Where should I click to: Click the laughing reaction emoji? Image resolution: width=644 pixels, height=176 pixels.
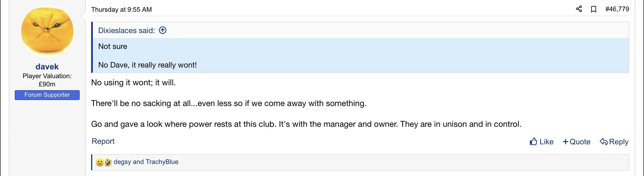click(x=108, y=162)
